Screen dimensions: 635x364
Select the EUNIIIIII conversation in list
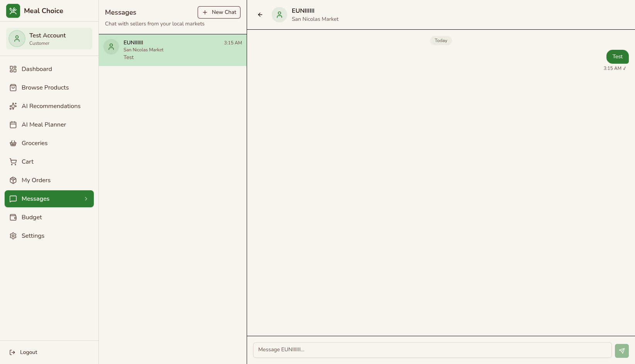coord(173,50)
